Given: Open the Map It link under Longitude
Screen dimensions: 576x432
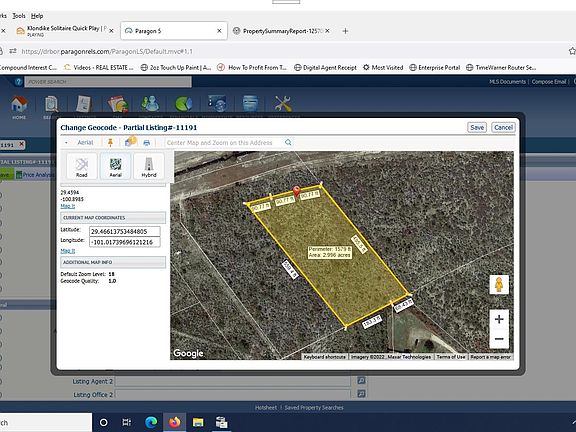Looking at the screenshot, I should [68, 251].
